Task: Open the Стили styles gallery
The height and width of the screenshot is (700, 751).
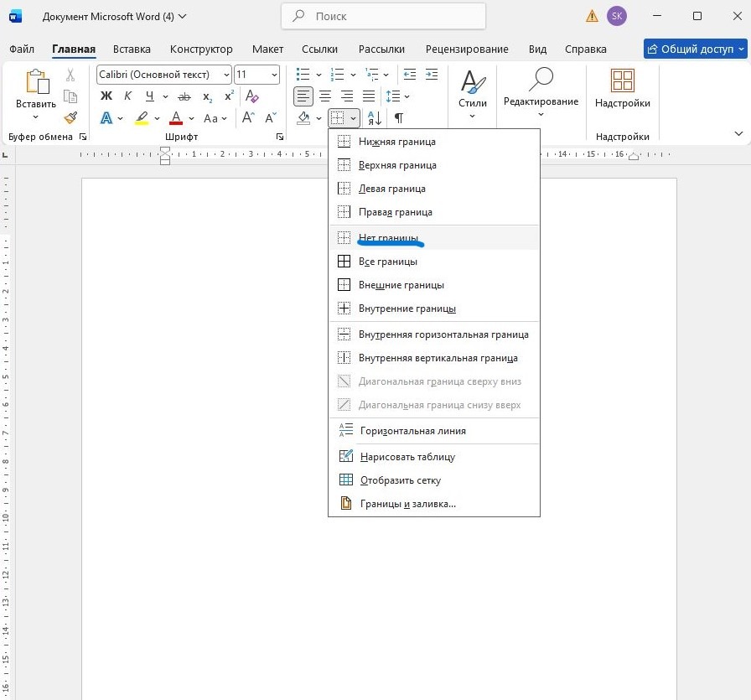Action: coord(472,95)
